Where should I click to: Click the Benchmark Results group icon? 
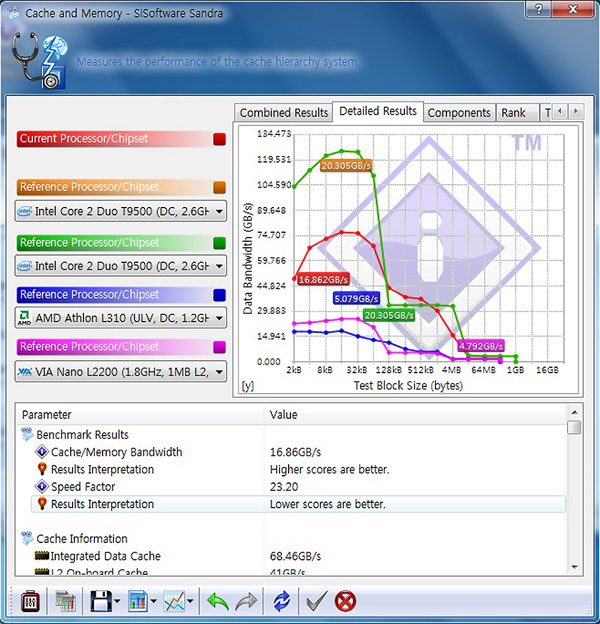pyautogui.click(x=27, y=435)
